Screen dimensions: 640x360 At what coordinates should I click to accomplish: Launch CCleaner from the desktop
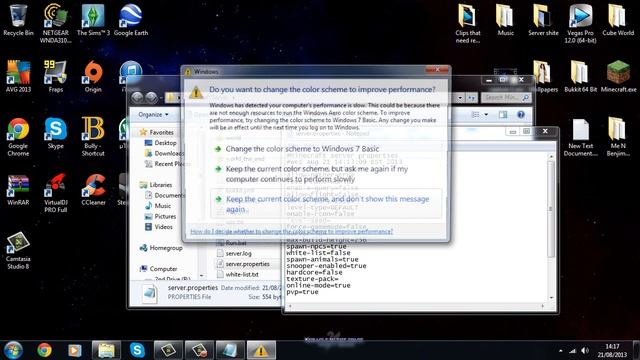pyautogui.click(x=93, y=190)
